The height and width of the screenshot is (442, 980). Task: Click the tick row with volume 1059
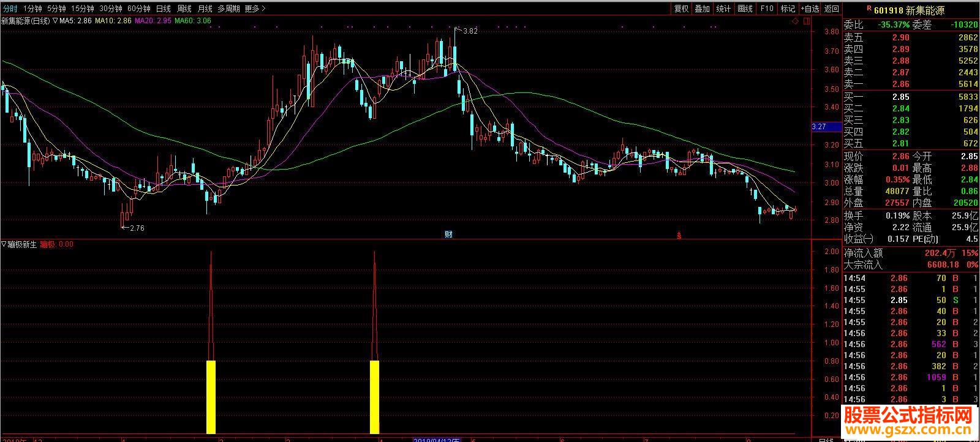(911, 377)
